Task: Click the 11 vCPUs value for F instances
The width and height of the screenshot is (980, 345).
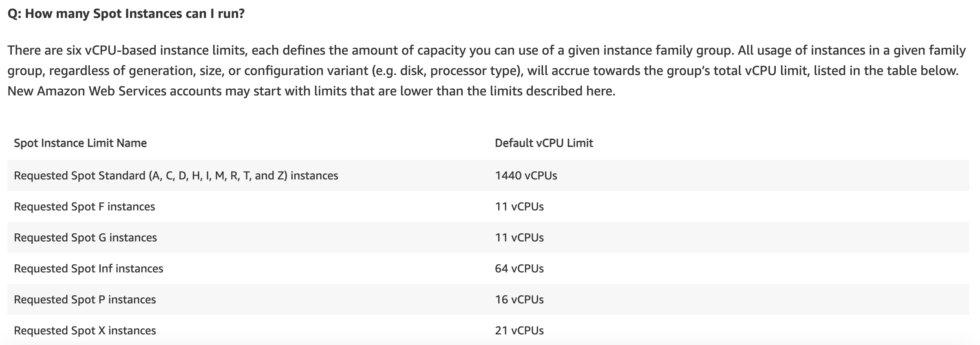Action: click(519, 207)
